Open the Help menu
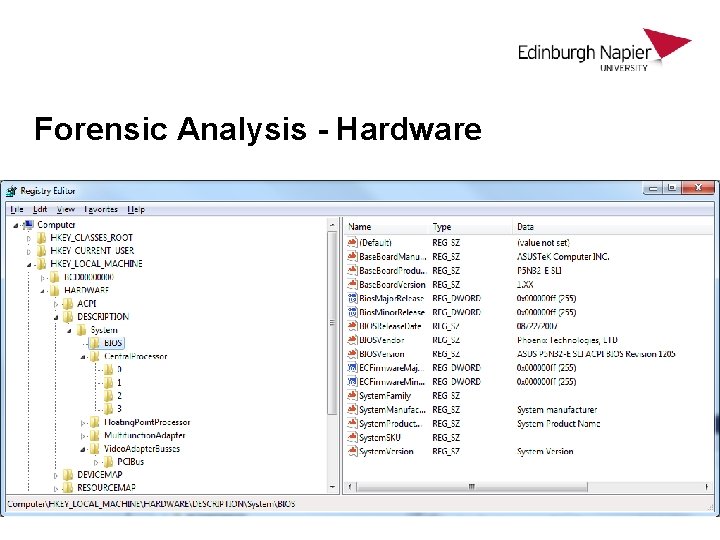 [136, 209]
